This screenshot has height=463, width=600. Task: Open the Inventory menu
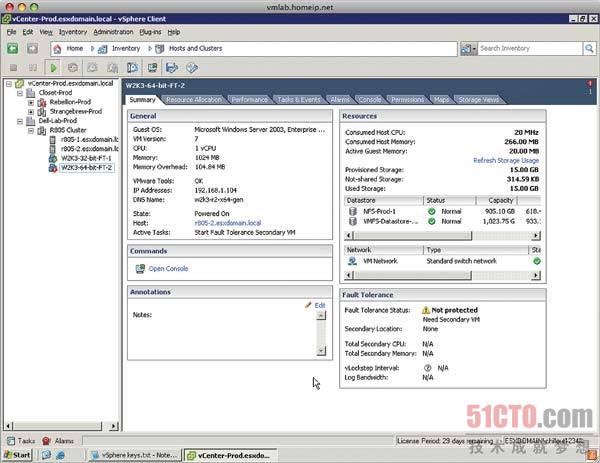pos(73,32)
